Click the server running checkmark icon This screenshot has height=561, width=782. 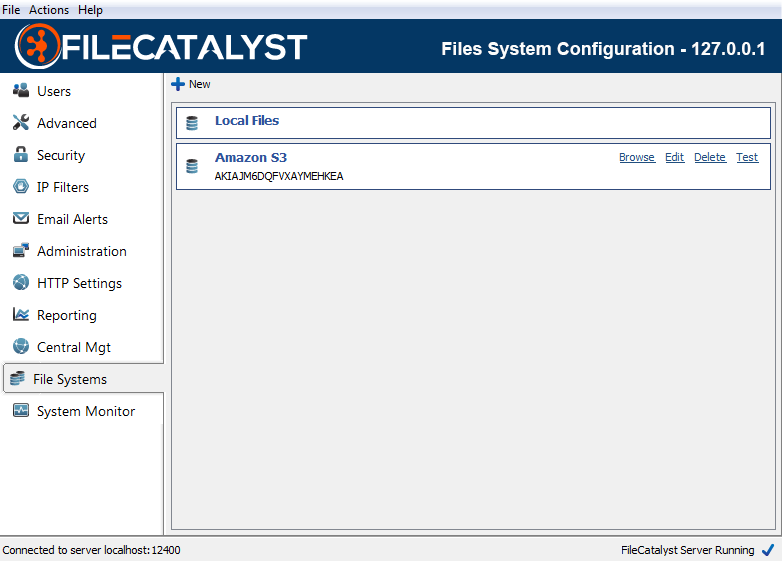click(x=768, y=550)
